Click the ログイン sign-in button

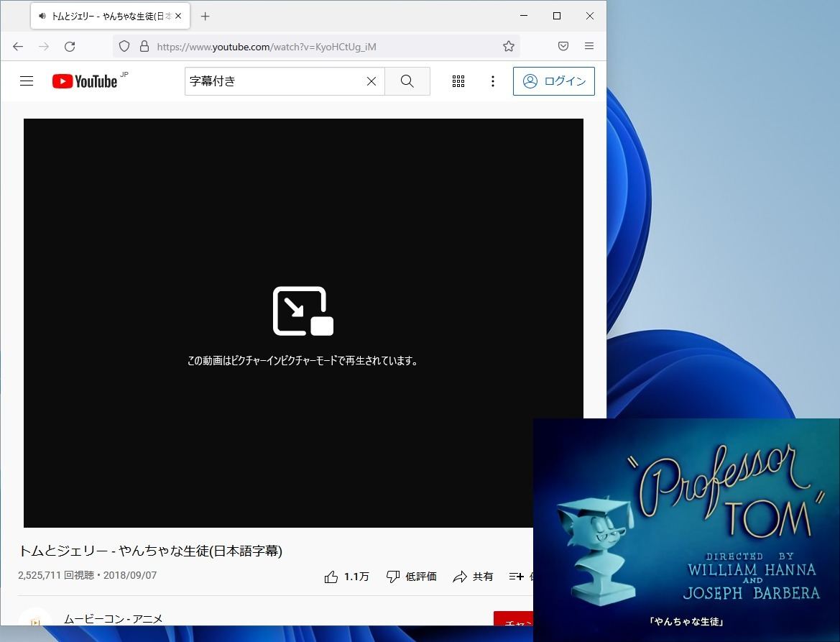[x=554, y=81]
